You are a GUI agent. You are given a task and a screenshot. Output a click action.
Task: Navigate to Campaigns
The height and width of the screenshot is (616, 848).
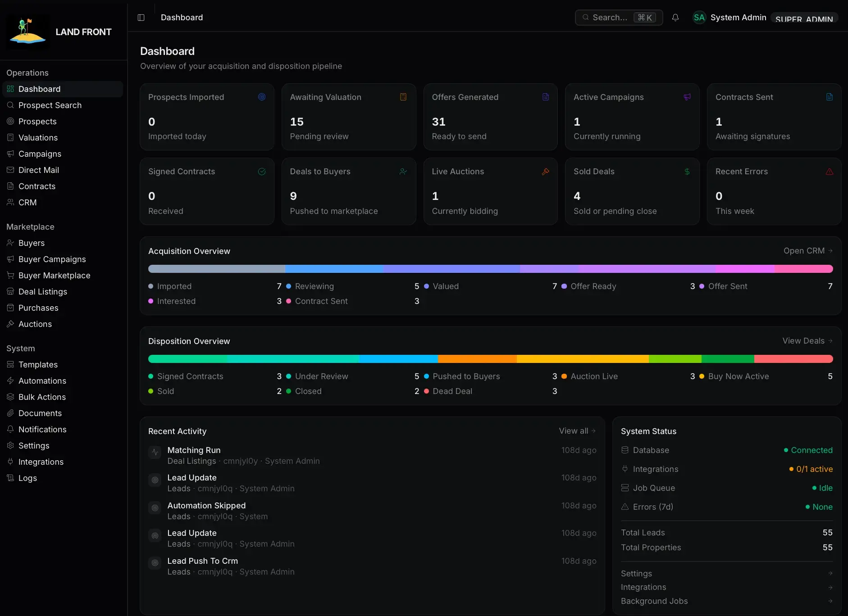pyautogui.click(x=63, y=154)
